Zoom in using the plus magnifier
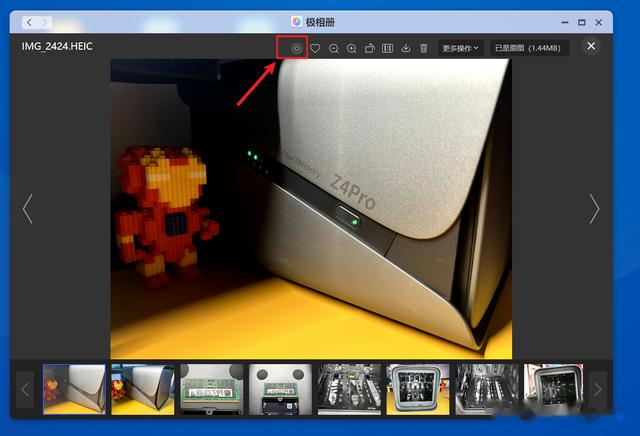The height and width of the screenshot is (436, 640). (x=351, y=49)
